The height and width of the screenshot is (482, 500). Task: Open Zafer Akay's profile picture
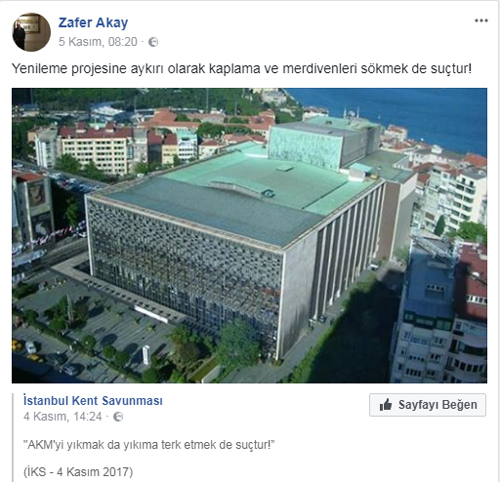tap(31, 32)
